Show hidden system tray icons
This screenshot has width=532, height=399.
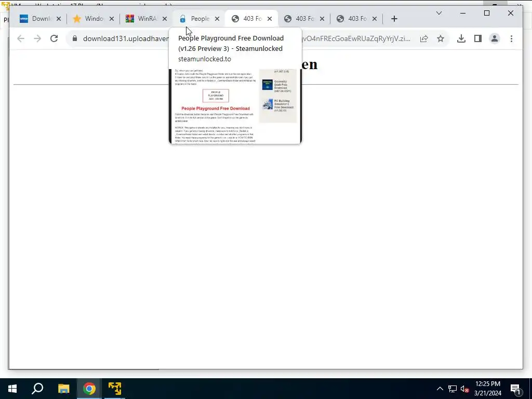tap(440, 389)
